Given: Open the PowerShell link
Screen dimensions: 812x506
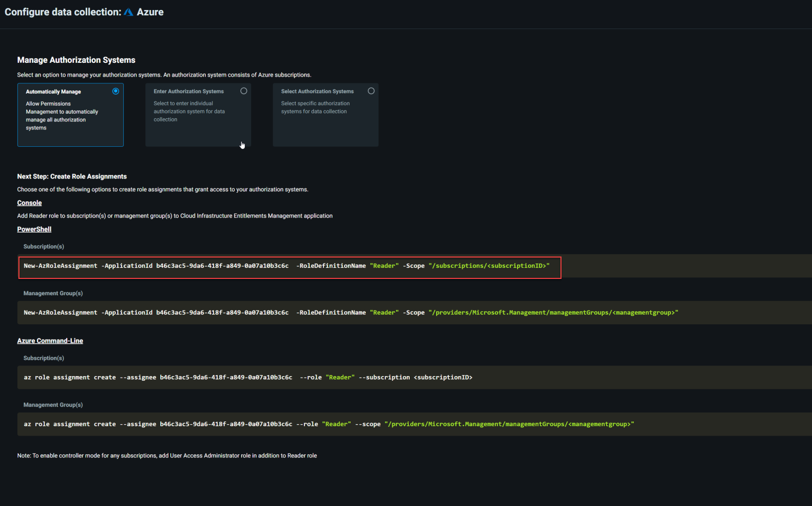Looking at the screenshot, I should pos(34,229).
